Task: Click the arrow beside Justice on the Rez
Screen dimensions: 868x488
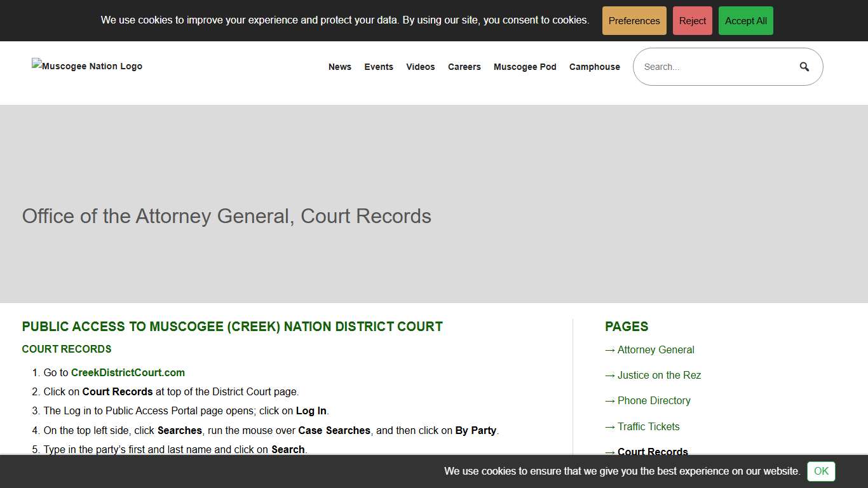Action: 610,375
